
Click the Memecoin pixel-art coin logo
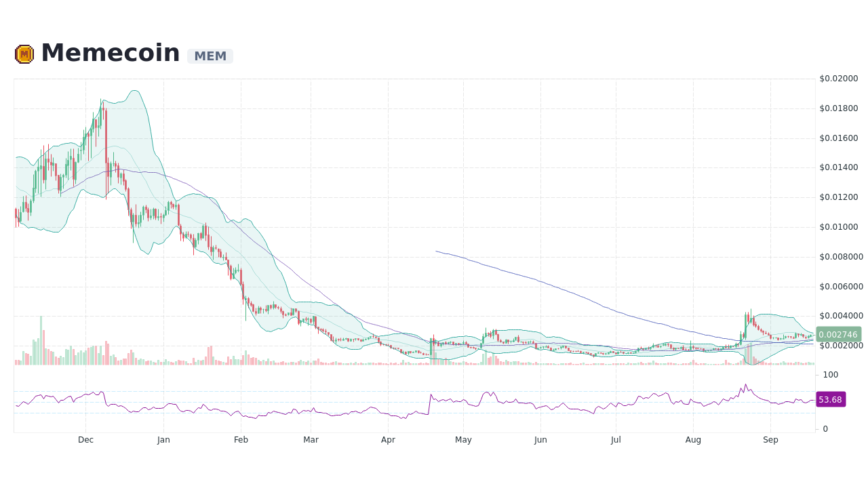click(x=24, y=53)
